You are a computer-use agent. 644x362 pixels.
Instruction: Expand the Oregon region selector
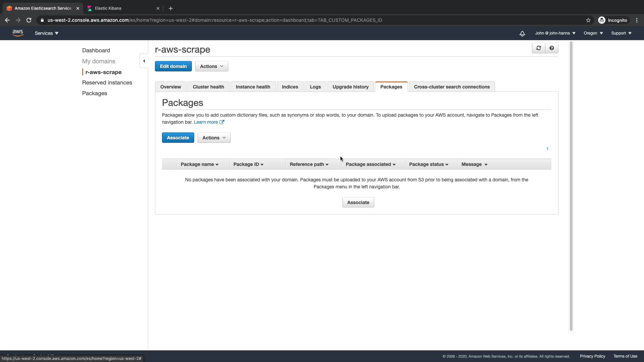click(593, 33)
